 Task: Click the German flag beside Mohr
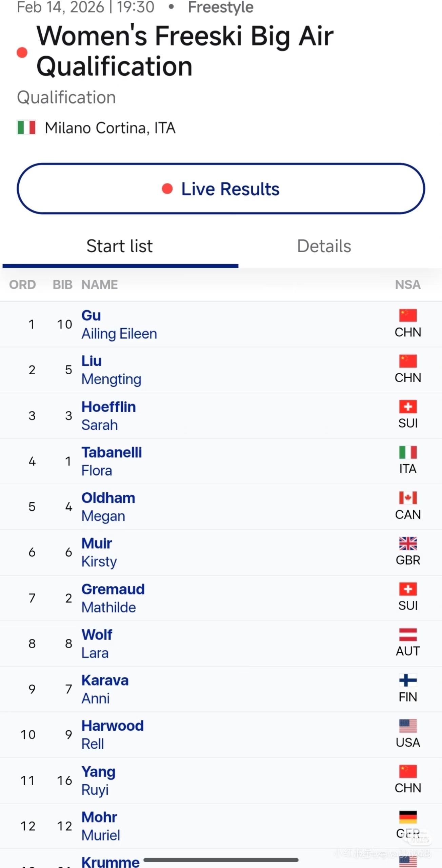pyautogui.click(x=408, y=817)
